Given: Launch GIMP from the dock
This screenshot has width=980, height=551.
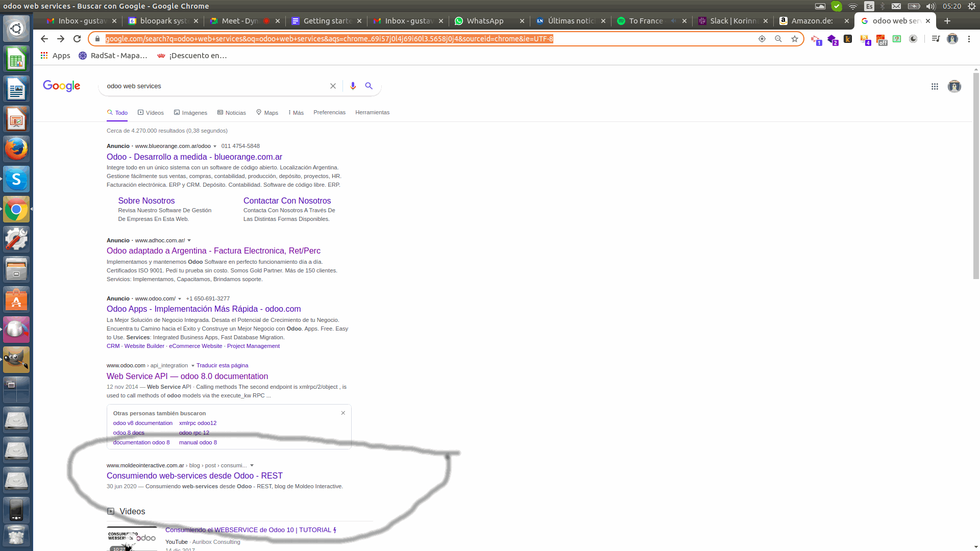Looking at the screenshot, I should point(16,360).
